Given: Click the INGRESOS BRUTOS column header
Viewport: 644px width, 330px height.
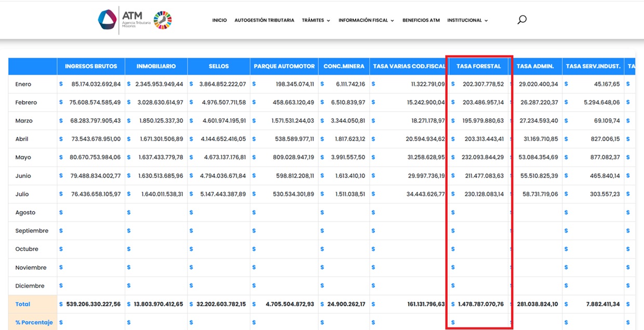Looking at the screenshot, I should point(91,66).
